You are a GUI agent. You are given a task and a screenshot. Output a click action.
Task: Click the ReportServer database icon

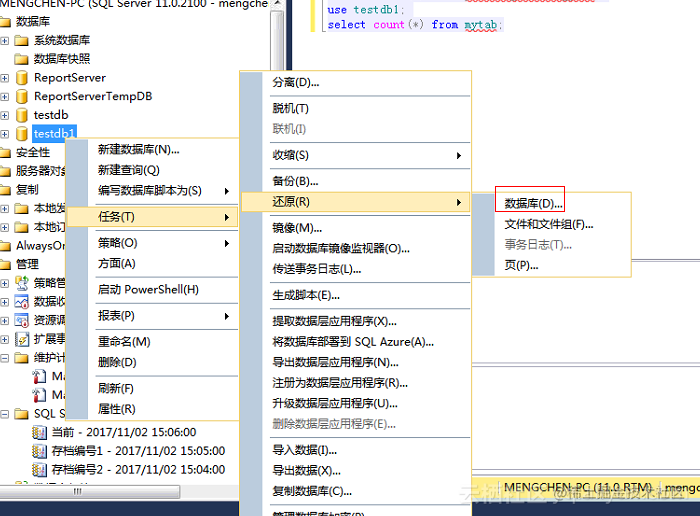[x=22, y=78]
